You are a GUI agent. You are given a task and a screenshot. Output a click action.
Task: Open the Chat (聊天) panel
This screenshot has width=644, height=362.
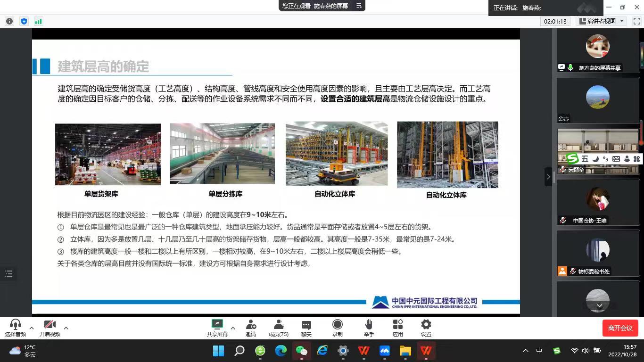coord(306,328)
